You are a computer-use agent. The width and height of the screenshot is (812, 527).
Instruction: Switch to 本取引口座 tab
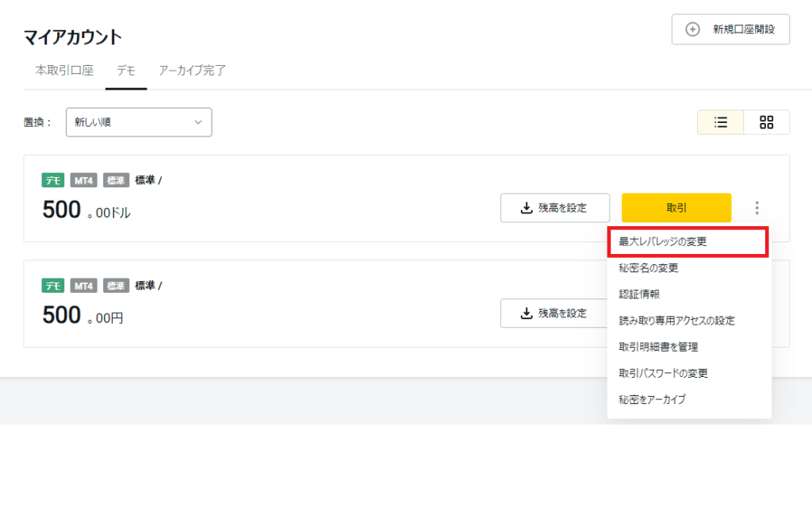click(x=64, y=71)
